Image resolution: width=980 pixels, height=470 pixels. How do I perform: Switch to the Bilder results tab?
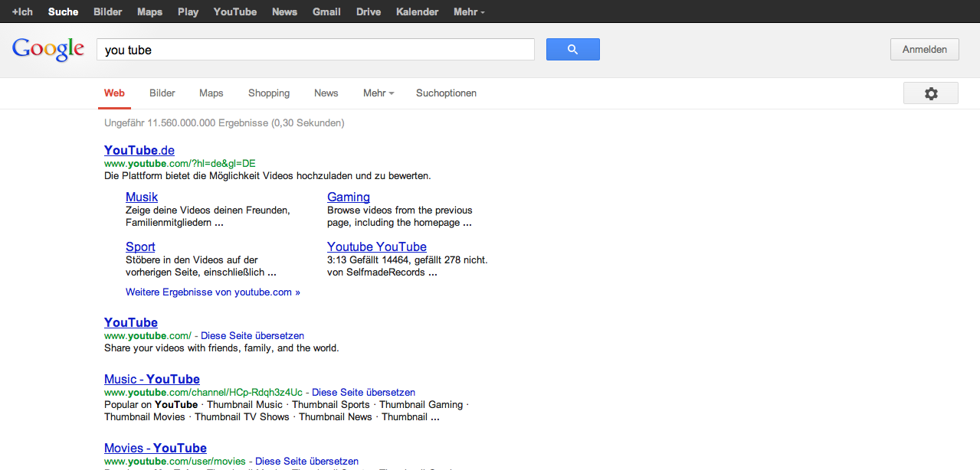162,93
